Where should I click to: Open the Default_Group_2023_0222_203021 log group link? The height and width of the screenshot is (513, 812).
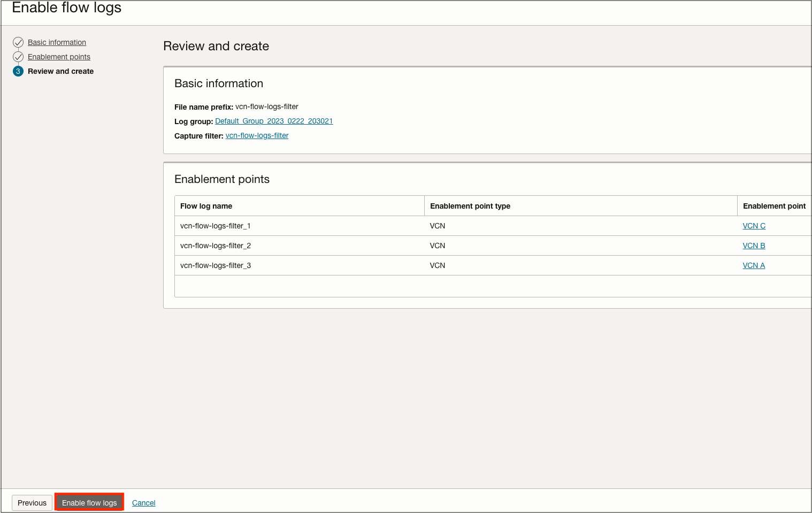(274, 121)
